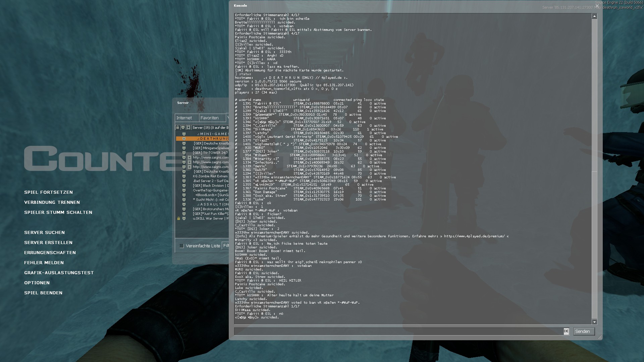The height and width of the screenshot is (362, 644).
Task: Select Brotcrunshers server row
Action: click(202, 209)
